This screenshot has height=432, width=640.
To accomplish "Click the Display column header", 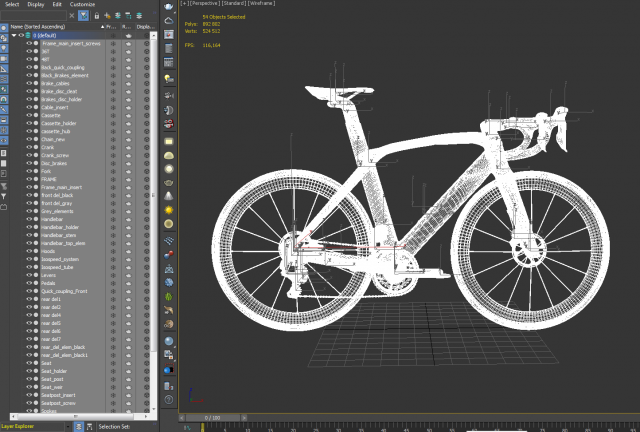I will click(x=146, y=27).
